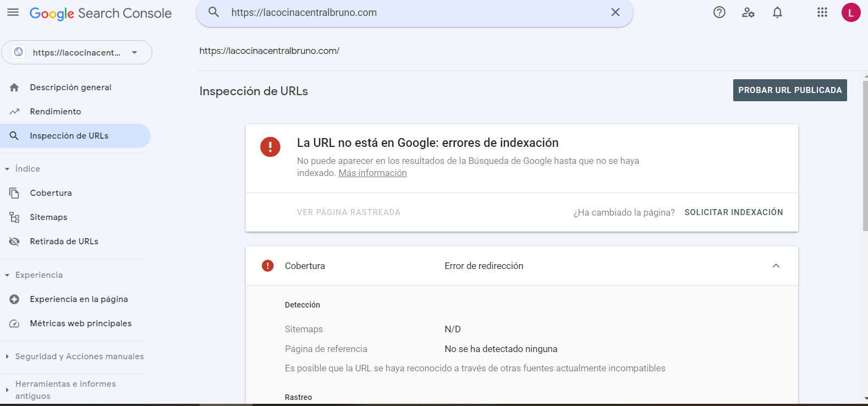Click the Inspección de URLs page heading
The width and height of the screenshot is (868, 406).
pos(254,91)
